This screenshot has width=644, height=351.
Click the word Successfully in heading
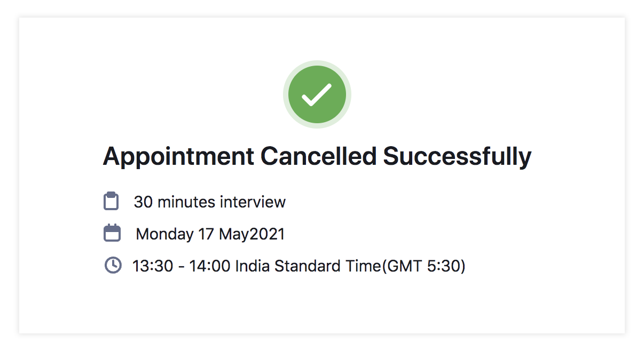457,156
